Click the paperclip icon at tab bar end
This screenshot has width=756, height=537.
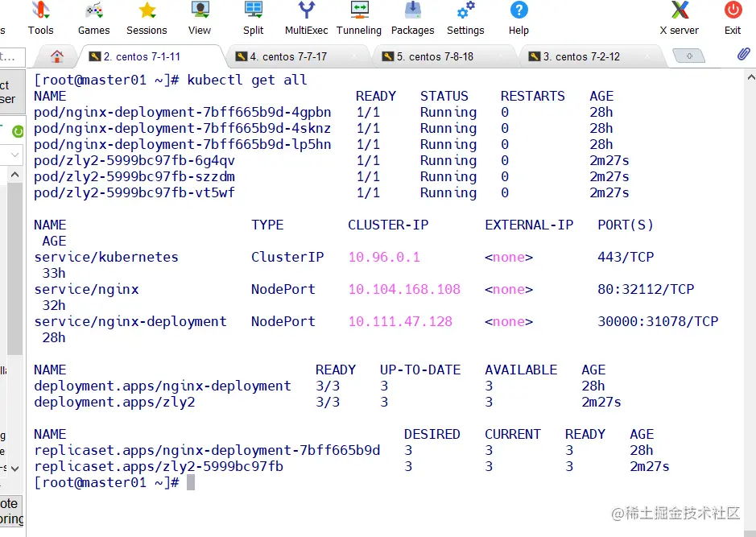pyautogui.click(x=743, y=54)
